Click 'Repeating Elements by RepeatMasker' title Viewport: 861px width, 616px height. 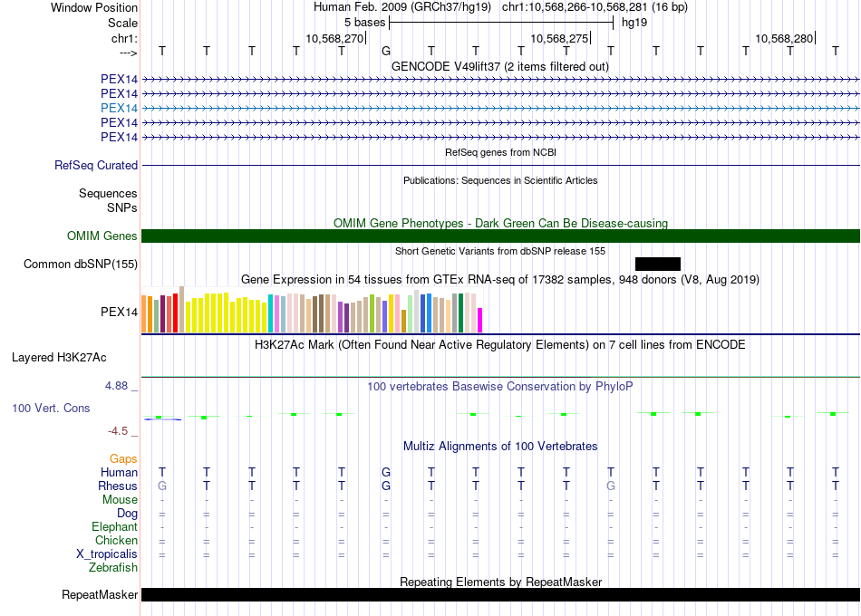tap(500, 582)
